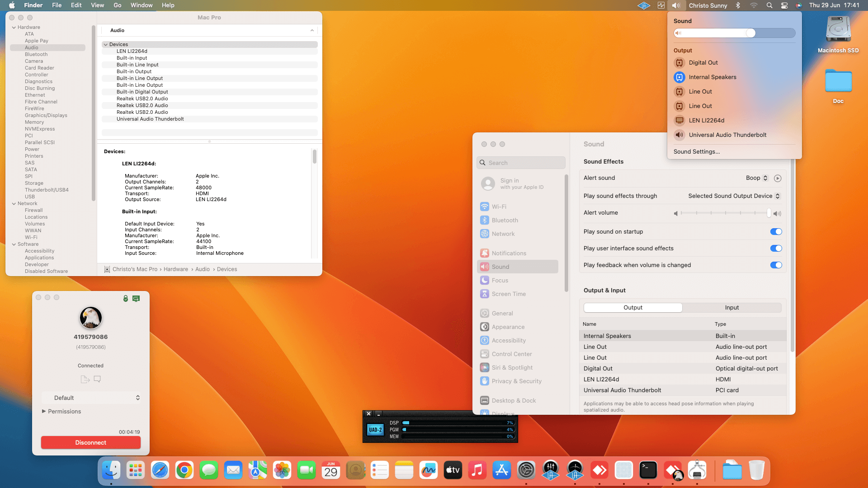Viewport: 868px width, 488px height.
Task: Switch to the Input tab
Action: [731, 308]
